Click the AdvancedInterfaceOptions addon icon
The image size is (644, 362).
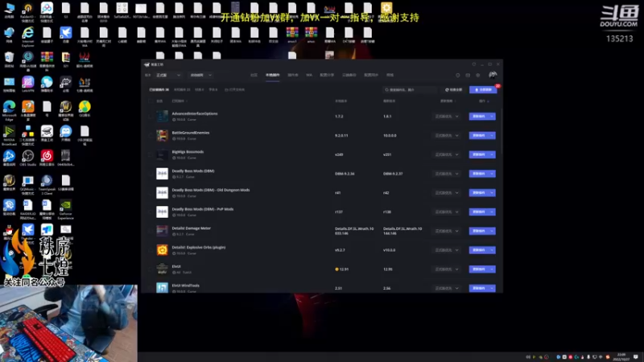point(162,116)
